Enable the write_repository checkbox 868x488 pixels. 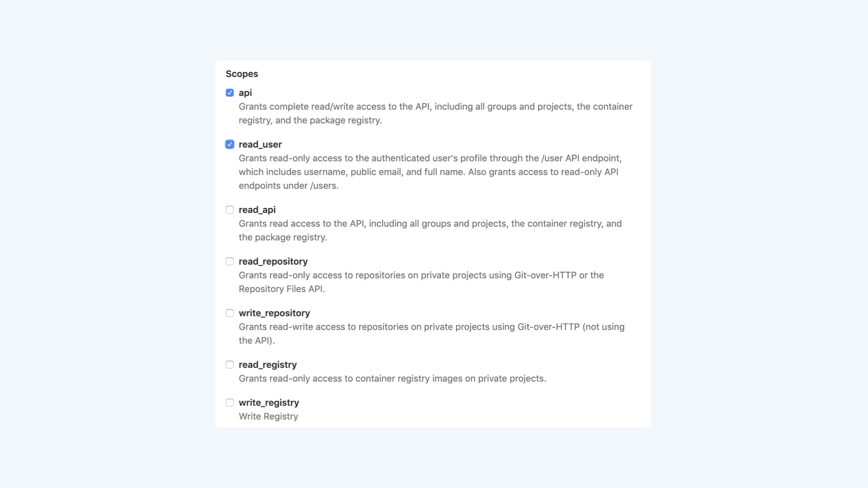point(230,313)
